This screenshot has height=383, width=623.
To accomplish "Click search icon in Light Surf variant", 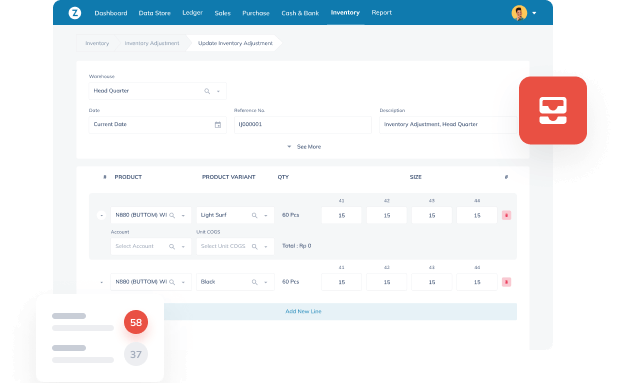I will [x=255, y=215].
